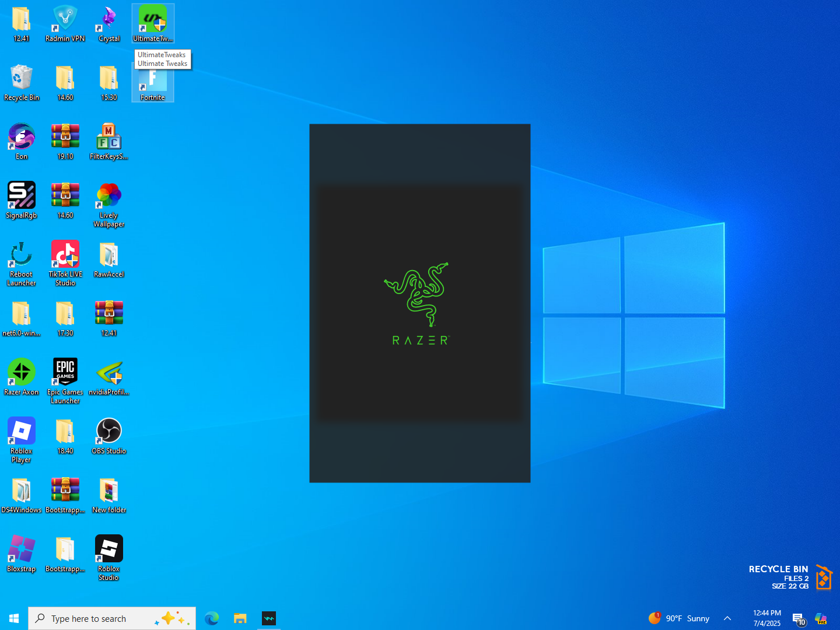Screen dimensions: 840x630
Task: Select the 14.60 plain folder icon
Action: 65,83
